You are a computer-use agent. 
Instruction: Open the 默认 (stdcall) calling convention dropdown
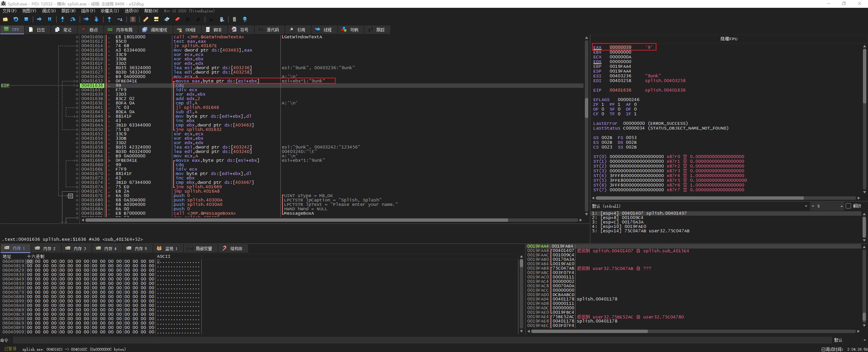806,206
